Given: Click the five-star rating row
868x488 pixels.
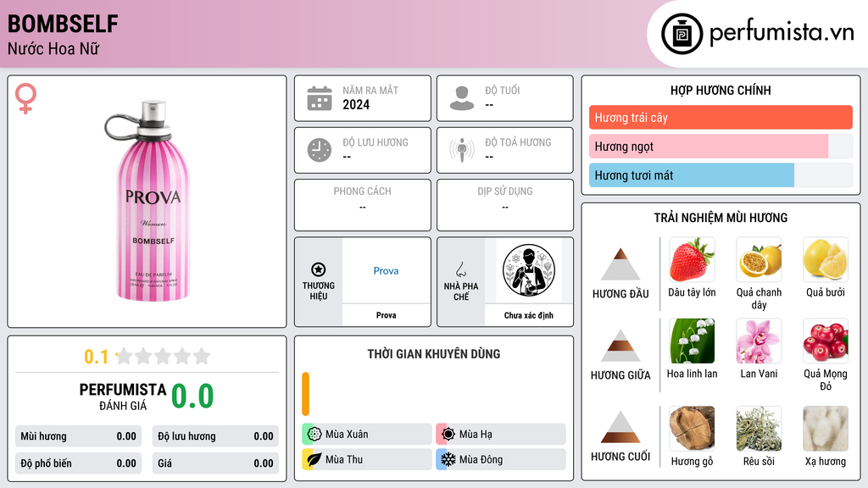Looking at the screenshot, I should point(163,356).
